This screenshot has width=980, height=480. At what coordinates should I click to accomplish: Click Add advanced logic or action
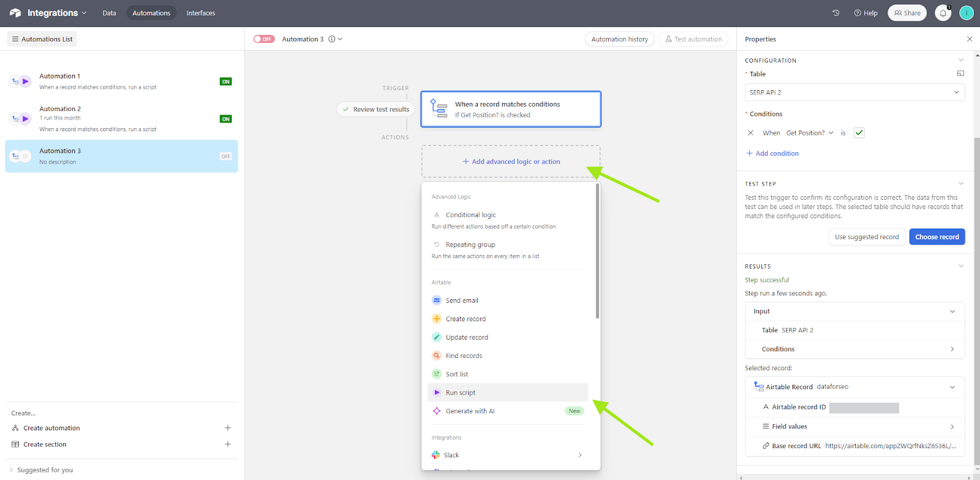[511, 162]
